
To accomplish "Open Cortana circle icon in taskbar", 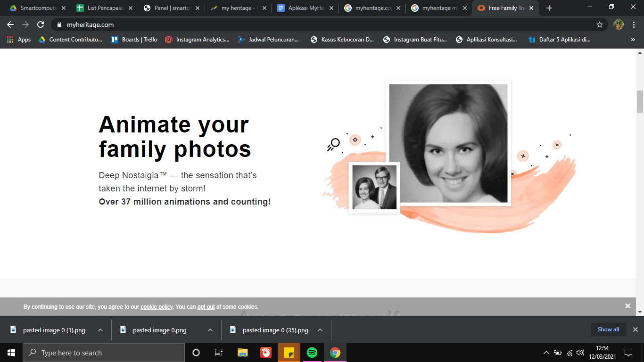I will point(196,353).
